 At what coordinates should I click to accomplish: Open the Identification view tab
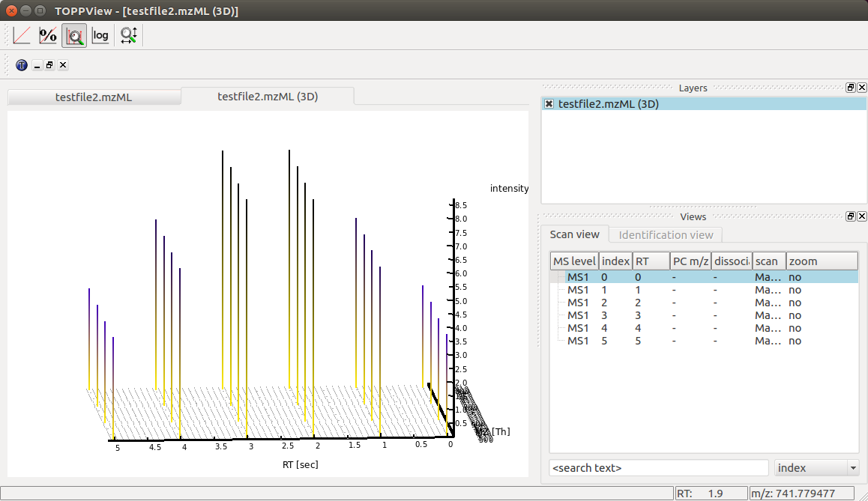[666, 235]
